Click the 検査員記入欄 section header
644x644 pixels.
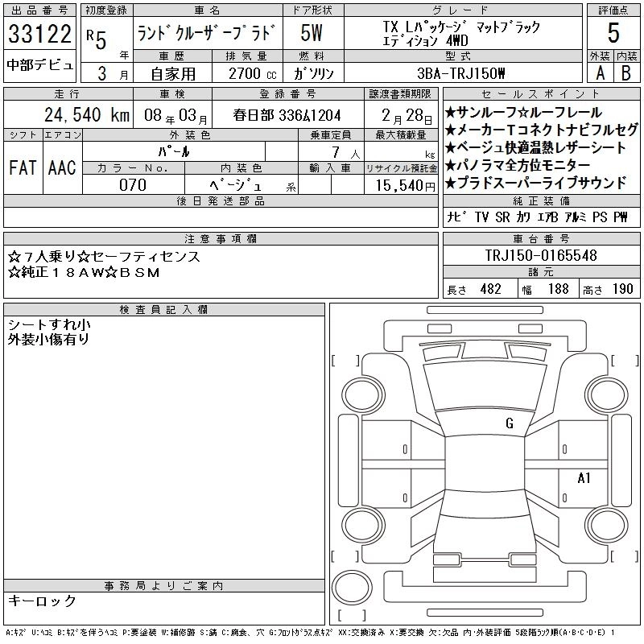point(164,310)
